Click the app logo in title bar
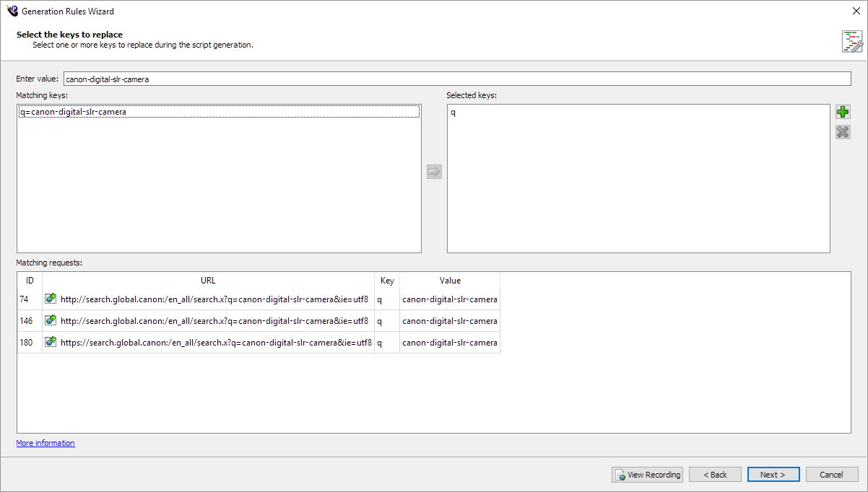Screen dimensions: 868x492 click(x=12, y=11)
